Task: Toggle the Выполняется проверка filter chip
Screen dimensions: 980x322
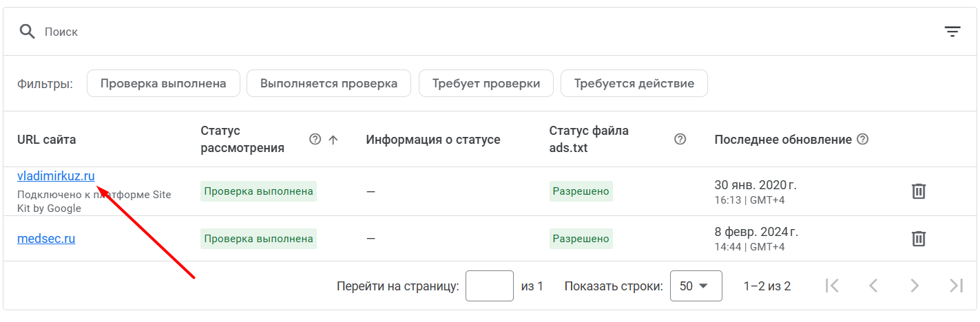Action: [329, 83]
